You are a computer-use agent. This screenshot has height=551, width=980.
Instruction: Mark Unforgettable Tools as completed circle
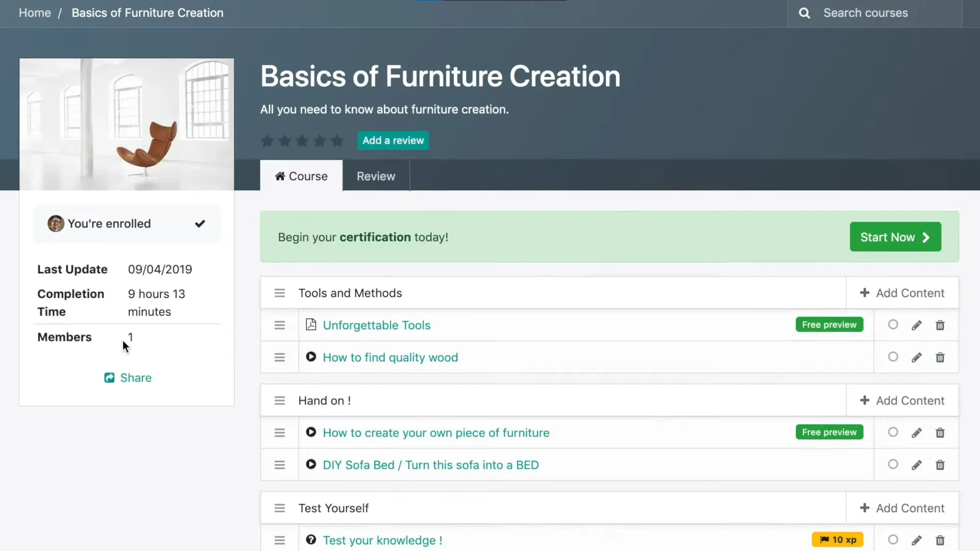pyautogui.click(x=893, y=325)
